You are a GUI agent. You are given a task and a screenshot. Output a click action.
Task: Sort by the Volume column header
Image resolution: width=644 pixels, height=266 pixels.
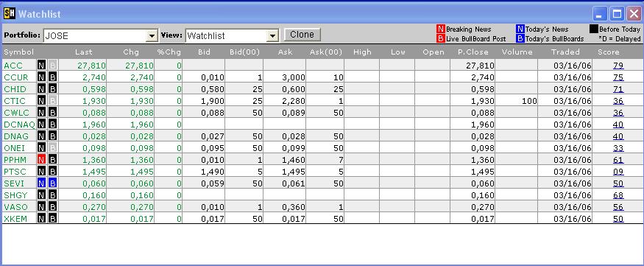coord(517,52)
